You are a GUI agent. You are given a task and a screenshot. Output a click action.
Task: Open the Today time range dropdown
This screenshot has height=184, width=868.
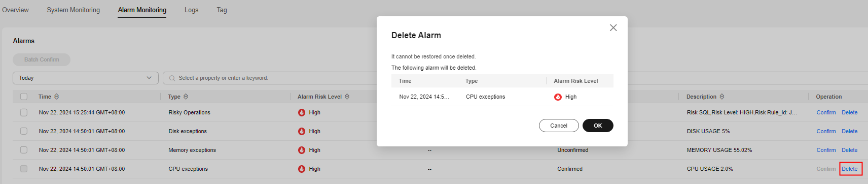click(x=85, y=78)
